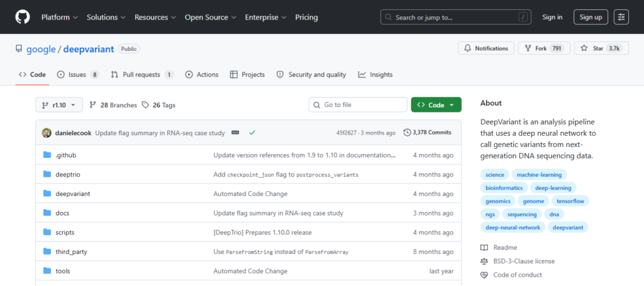The height and width of the screenshot is (286, 644).
Task: Open the header settings sliders icon
Action: coord(621,17)
